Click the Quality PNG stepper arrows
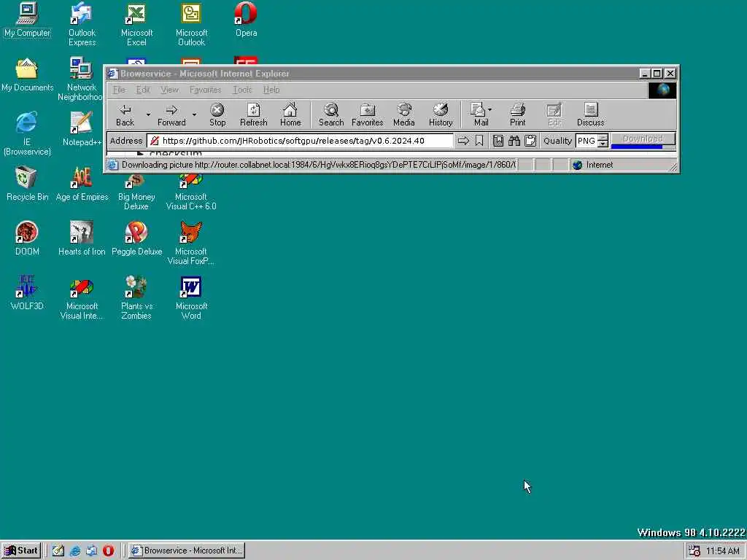The height and width of the screenshot is (560, 747). click(603, 141)
